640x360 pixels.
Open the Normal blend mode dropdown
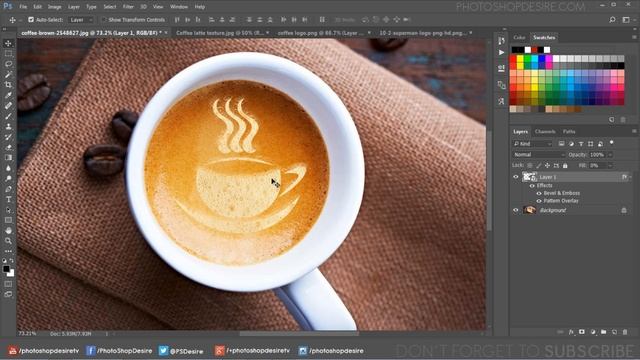[x=539, y=155]
